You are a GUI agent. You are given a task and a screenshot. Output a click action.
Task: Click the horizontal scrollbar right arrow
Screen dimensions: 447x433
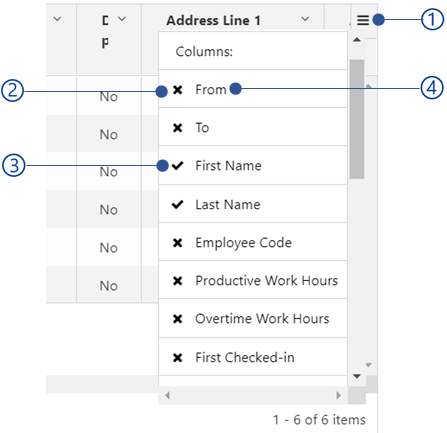click(339, 395)
